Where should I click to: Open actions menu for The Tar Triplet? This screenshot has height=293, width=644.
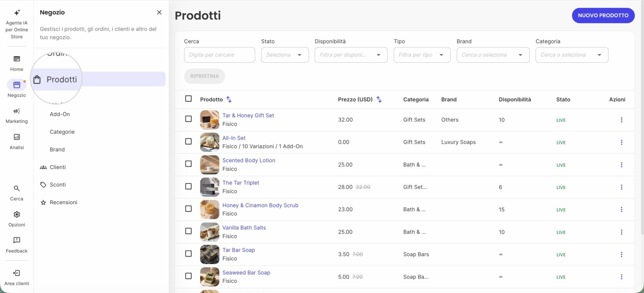pos(621,187)
